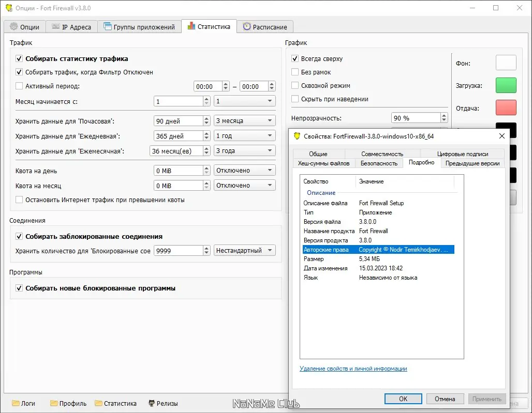Click the Статистика folder icon at bottom
This screenshot has height=413, width=532.
point(98,403)
